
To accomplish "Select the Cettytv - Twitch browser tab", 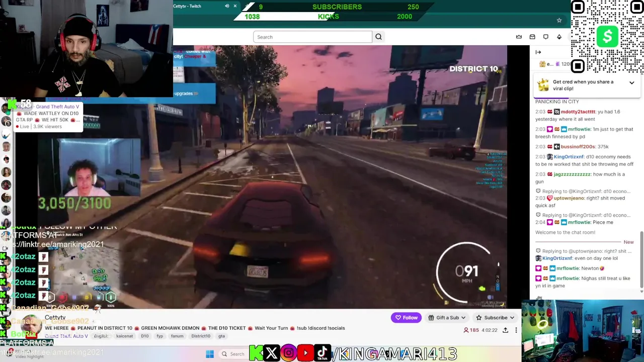I will click(x=206, y=6).
